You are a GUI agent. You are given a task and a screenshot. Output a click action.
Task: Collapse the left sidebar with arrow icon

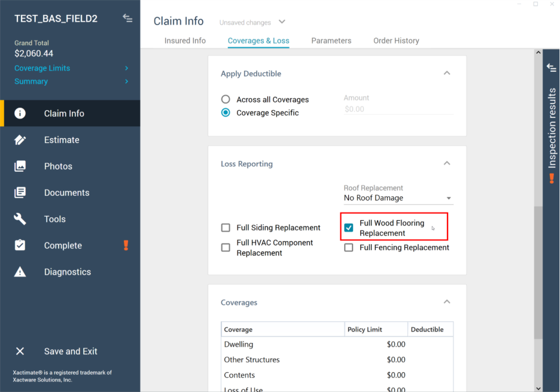[127, 18]
